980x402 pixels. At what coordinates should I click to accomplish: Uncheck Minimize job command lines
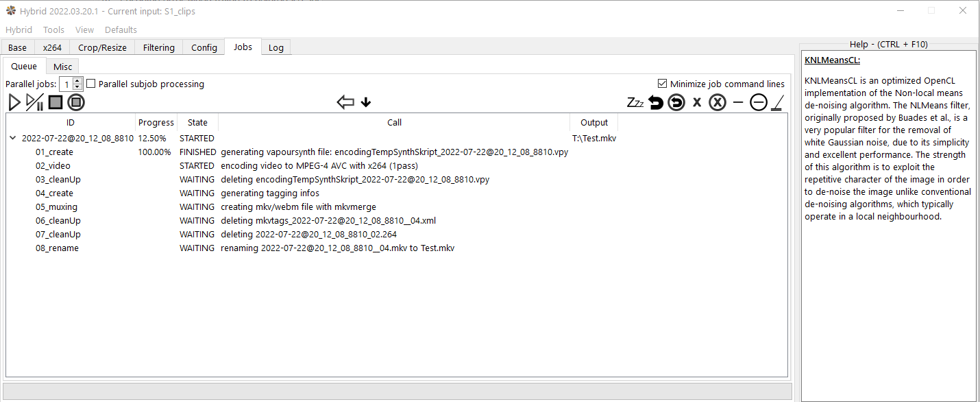(x=662, y=84)
